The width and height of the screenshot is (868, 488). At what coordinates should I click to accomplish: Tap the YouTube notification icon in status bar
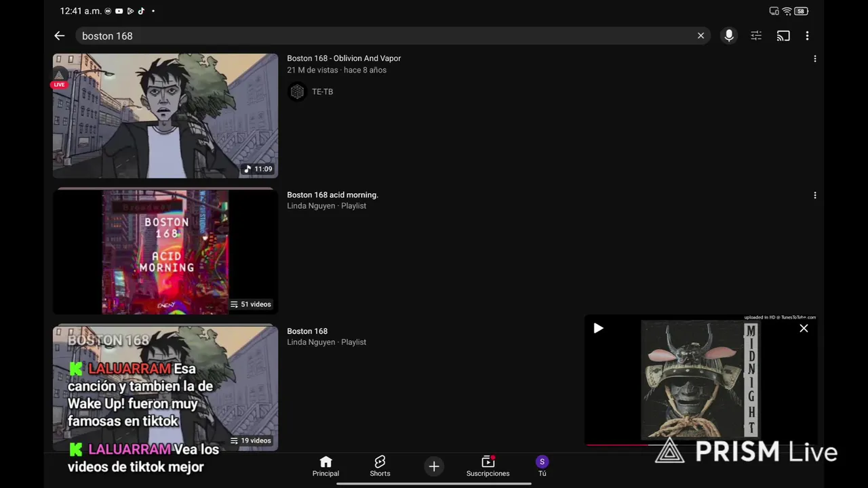tap(119, 11)
